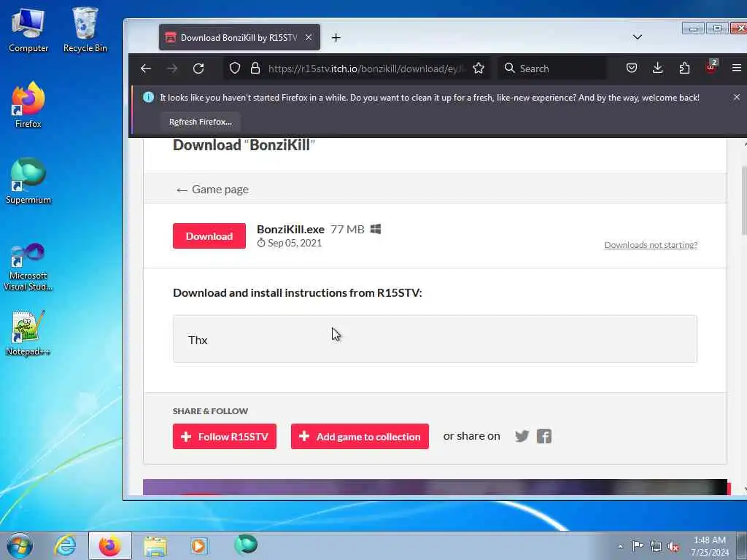Click the padlock site security icon
The height and width of the screenshot is (560, 747).
click(255, 68)
